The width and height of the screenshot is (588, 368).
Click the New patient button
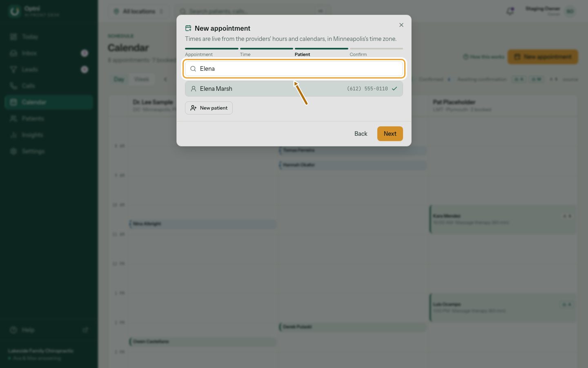point(209,108)
